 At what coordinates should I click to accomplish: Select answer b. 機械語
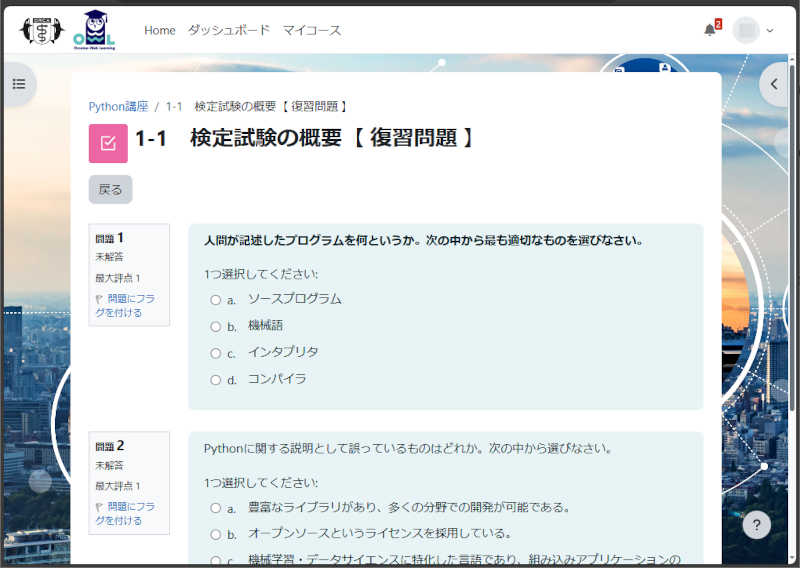tap(215, 326)
